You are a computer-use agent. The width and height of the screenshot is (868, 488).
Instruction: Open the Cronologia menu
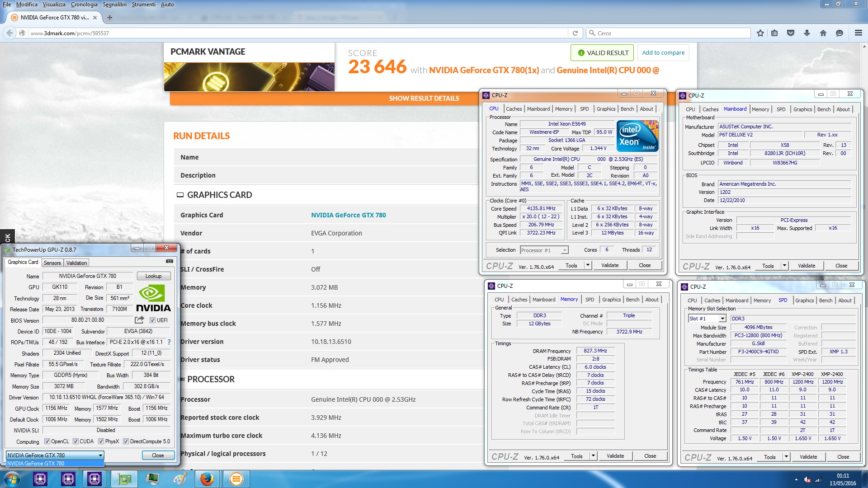click(84, 5)
